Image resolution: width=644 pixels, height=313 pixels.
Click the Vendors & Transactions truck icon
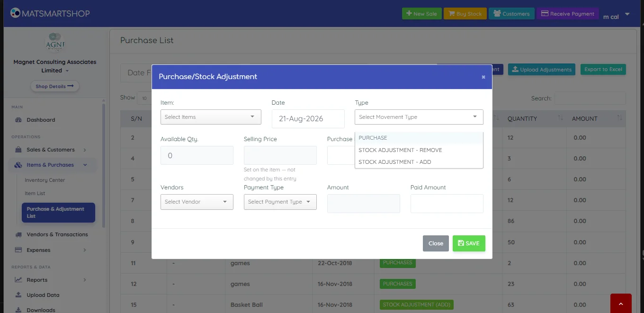click(18, 234)
